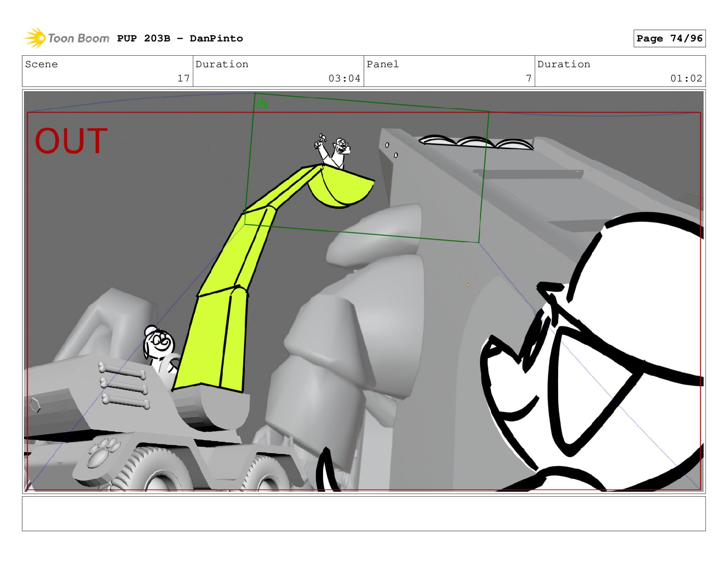Select the panel number '7'
728x564 pixels.
coord(529,78)
